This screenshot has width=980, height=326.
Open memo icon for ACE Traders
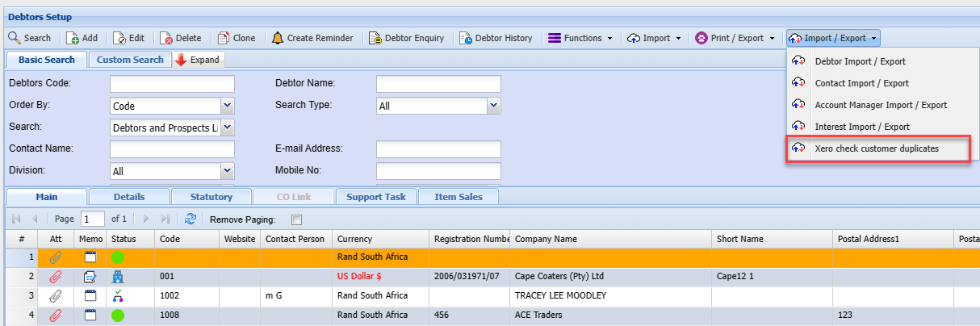90,316
